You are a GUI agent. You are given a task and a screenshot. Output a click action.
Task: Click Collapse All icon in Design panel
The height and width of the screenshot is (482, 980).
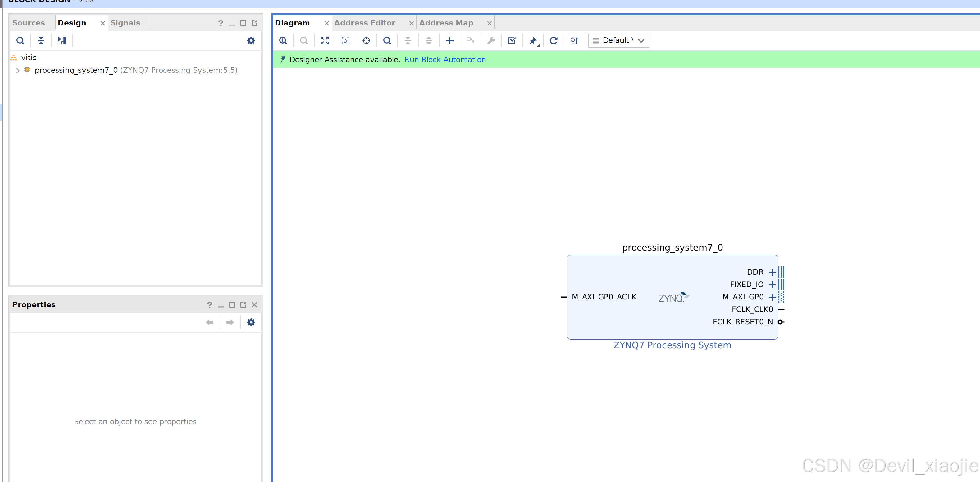coord(41,40)
